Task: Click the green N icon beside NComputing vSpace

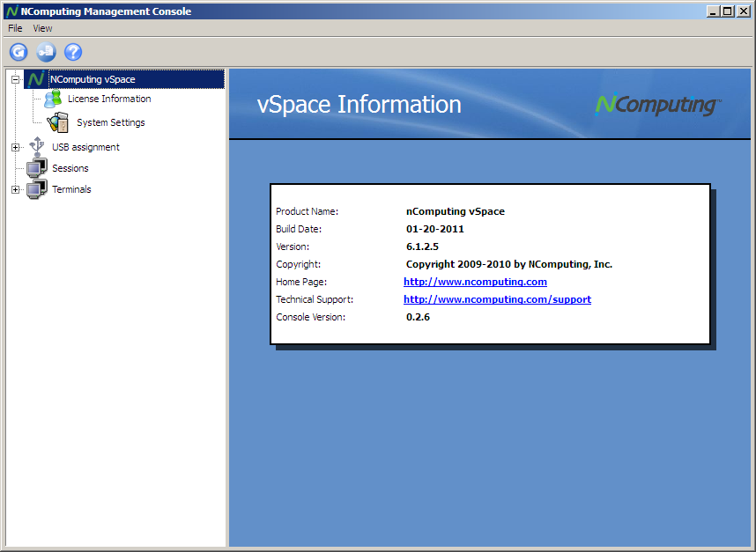Action: pyautogui.click(x=36, y=79)
